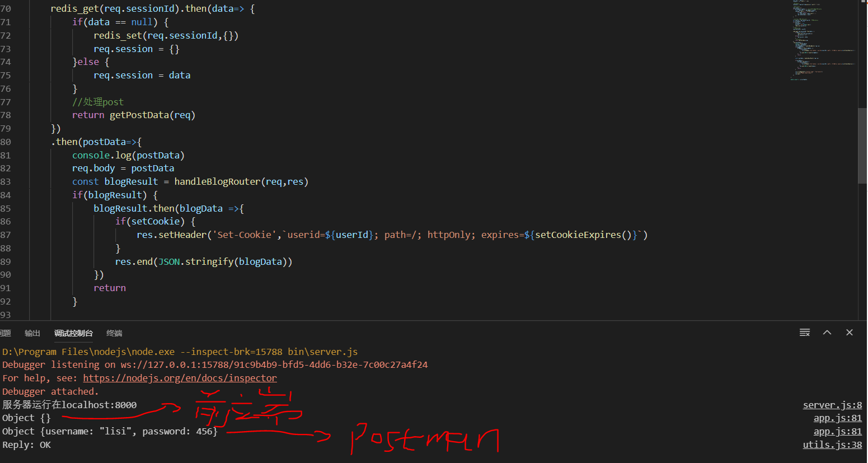Image resolution: width=868 pixels, height=463 pixels.
Task: Click the editor vertical scrollbar thumb
Action: pyautogui.click(x=862, y=146)
